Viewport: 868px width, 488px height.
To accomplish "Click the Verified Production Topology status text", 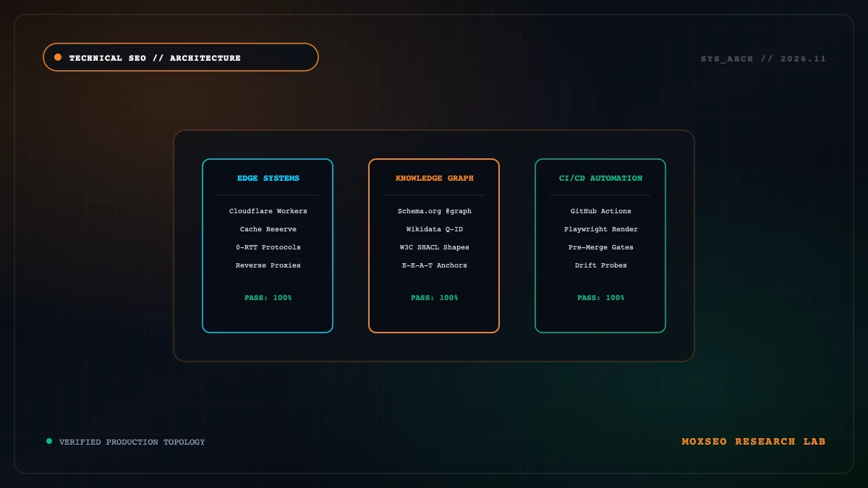I will click(x=132, y=442).
